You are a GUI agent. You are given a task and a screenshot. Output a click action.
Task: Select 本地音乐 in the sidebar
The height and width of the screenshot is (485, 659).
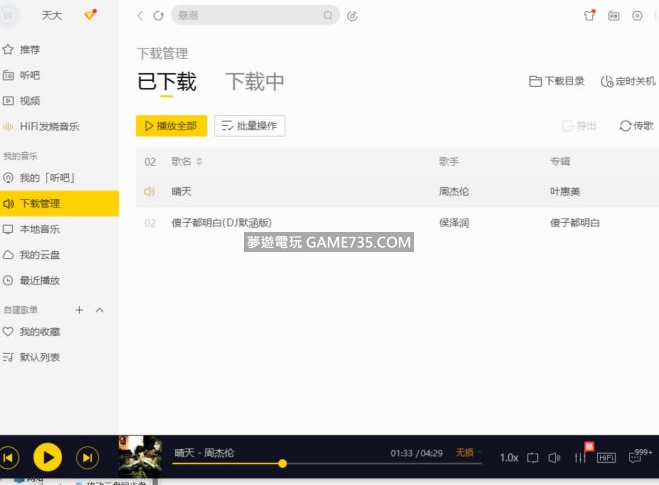tap(40, 229)
